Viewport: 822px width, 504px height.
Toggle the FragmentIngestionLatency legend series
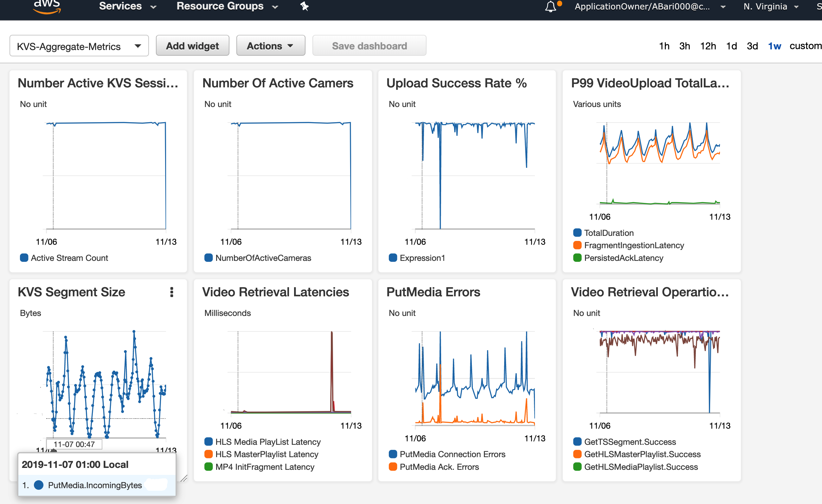pos(633,245)
